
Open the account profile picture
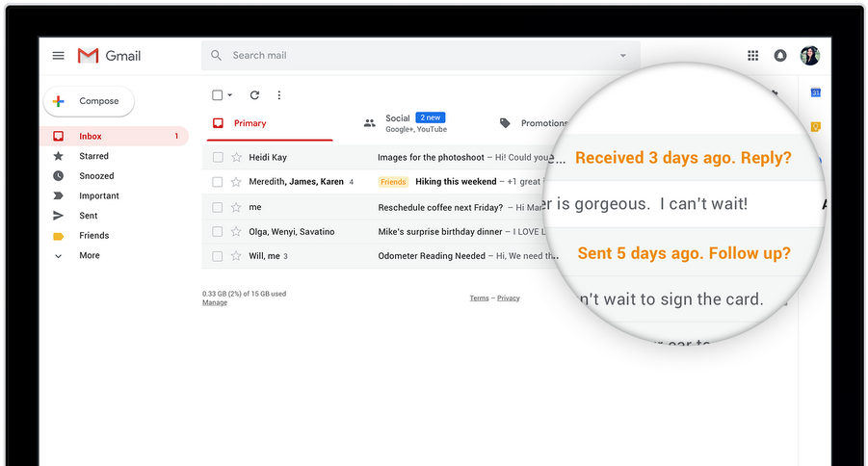[x=810, y=55]
